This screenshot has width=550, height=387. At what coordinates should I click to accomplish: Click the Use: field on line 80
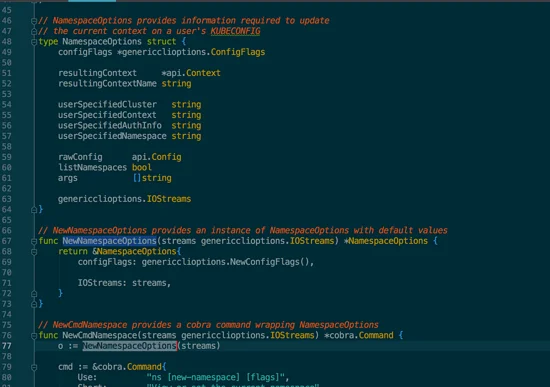(x=87, y=378)
